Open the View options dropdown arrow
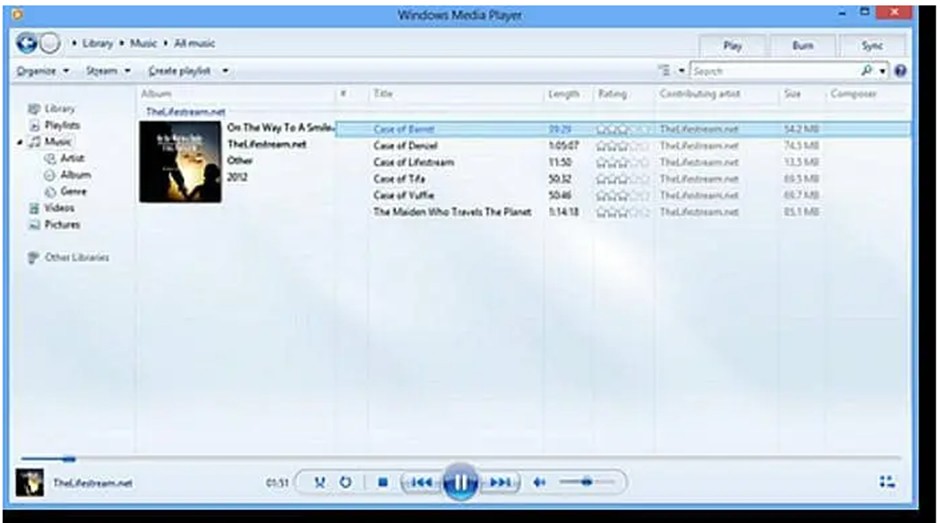Screen dimensions: 940x523 (x=681, y=71)
